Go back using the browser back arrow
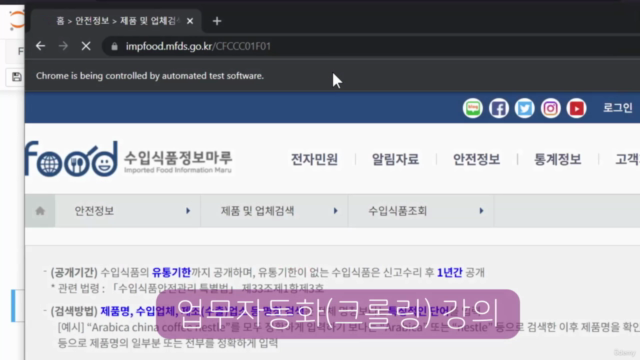The image size is (640, 360). [x=40, y=46]
